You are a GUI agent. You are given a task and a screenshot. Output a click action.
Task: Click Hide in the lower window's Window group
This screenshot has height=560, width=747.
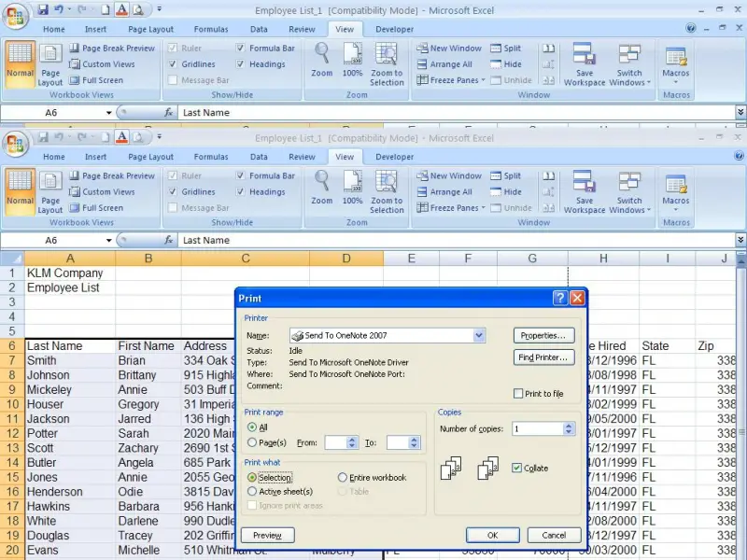click(x=505, y=192)
